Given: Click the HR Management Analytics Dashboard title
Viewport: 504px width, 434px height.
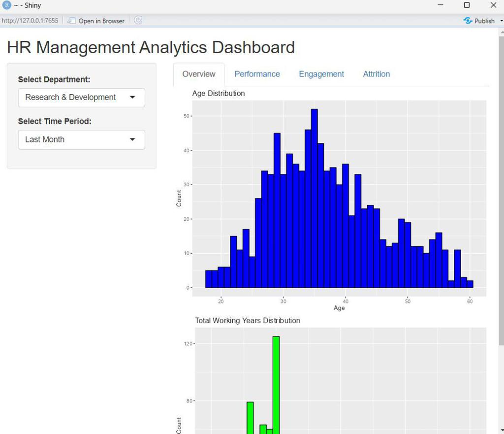Looking at the screenshot, I should click(x=151, y=47).
